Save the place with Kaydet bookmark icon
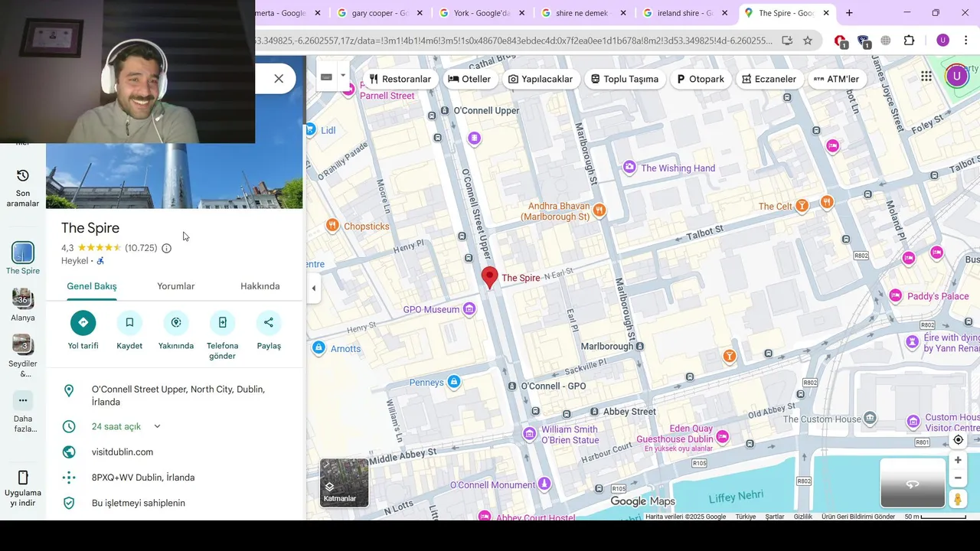The image size is (980, 551). 129,322
